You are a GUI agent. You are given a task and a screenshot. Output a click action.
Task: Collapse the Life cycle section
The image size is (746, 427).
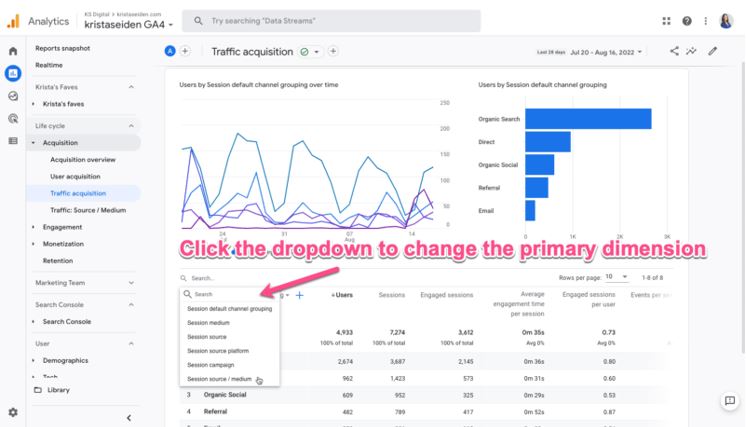(x=131, y=126)
